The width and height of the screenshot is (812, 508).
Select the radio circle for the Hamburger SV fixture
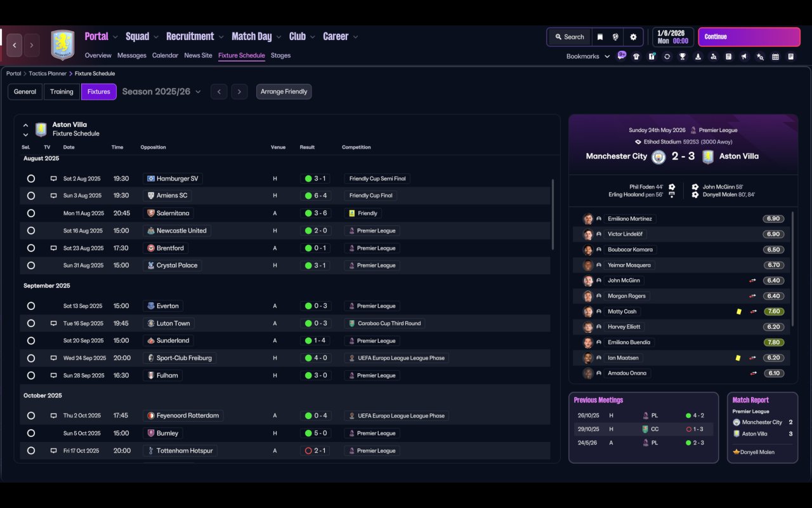point(30,179)
